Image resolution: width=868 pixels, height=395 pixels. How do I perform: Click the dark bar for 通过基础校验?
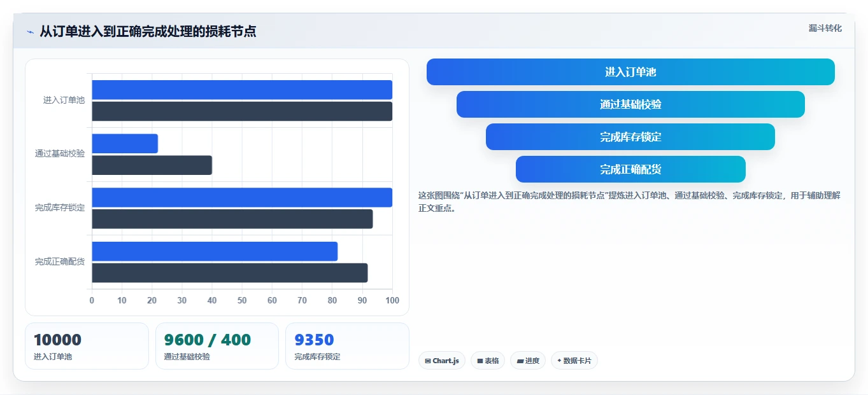tap(152, 165)
